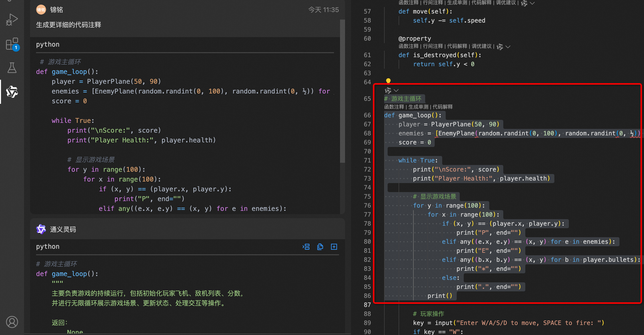Open the Accounts icon in activity bar
Viewport: 644px width, 335px height.
pyautogui.click(x=12, y=322)
